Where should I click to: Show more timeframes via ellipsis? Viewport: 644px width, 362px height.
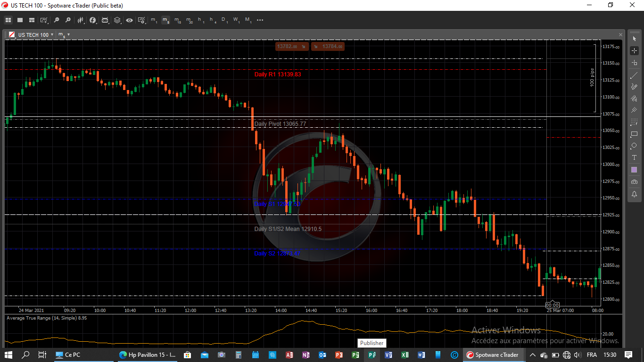260,20
